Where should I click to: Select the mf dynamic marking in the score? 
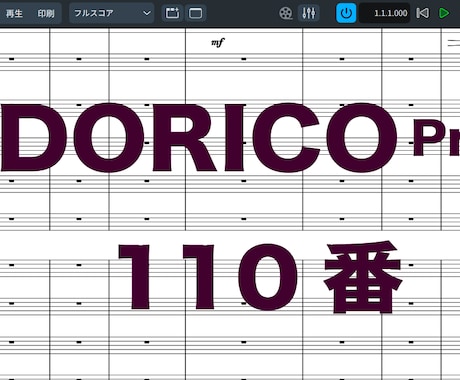point(218,43)
